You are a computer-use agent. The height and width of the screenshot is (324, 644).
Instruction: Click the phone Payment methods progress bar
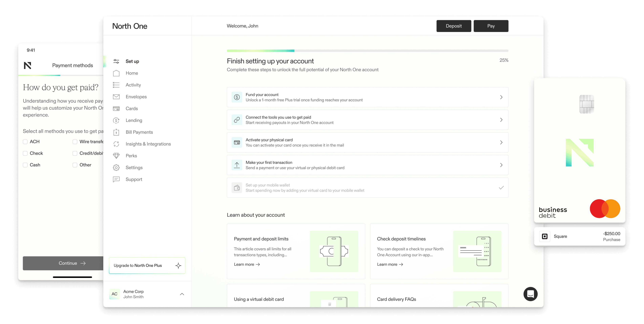pos(61,75)
